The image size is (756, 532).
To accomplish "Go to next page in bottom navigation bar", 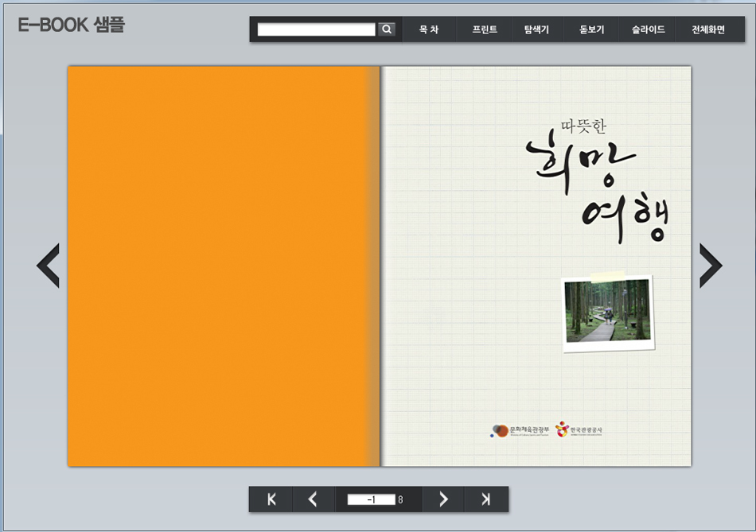I will 443,499.
